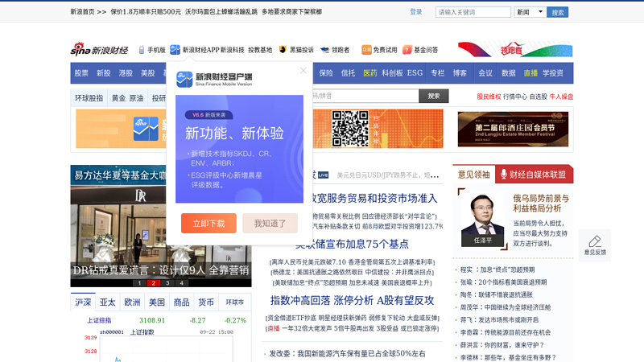The height and width of the screenshot is (362, 644).
Task: Go to slideshow page 3
Action: [167, 283]
